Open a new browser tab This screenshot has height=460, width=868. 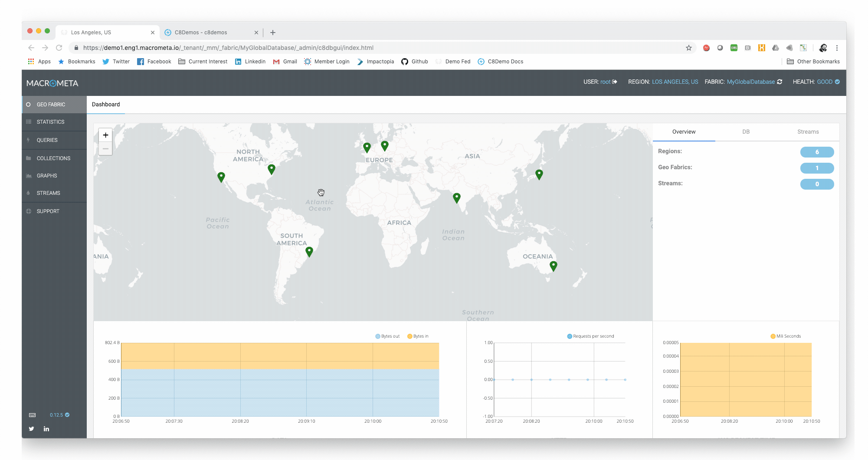(273, 33)
